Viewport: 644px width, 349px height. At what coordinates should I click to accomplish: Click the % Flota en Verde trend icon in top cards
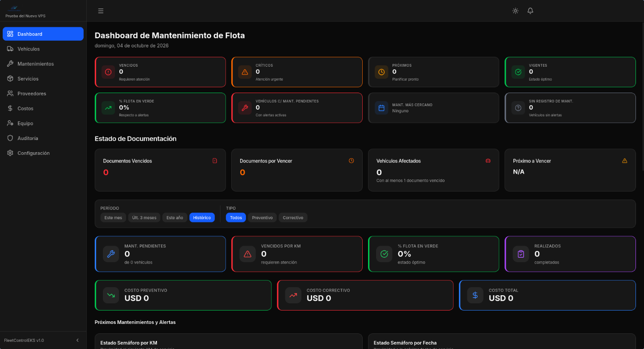tap(108, 108)
